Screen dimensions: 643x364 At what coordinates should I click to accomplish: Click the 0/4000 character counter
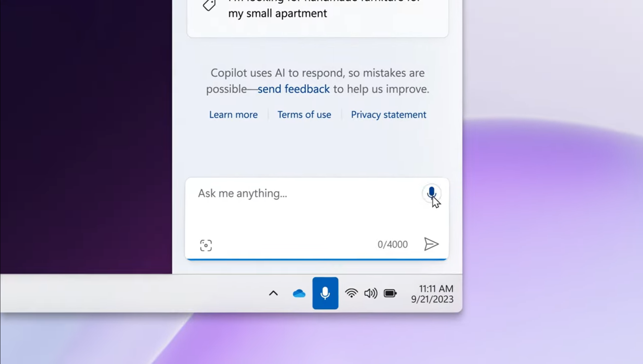coord(393,244)
